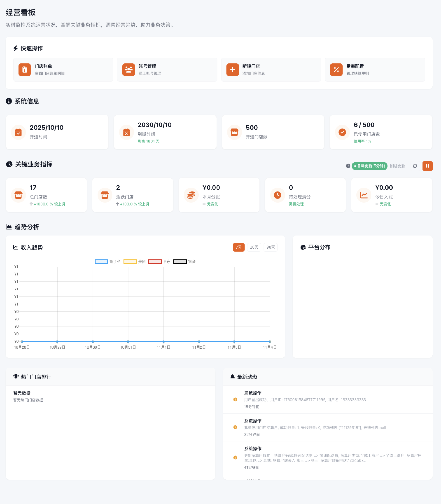The width and height of the screenshot is (441, 504).
Task: Open 账号管理 account management icon
Action: (129, 69)
